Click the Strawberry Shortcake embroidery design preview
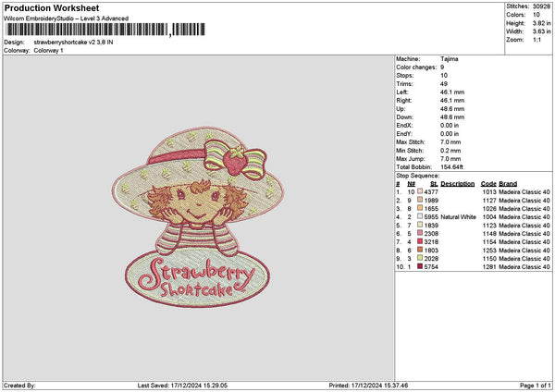 (198, 217)
